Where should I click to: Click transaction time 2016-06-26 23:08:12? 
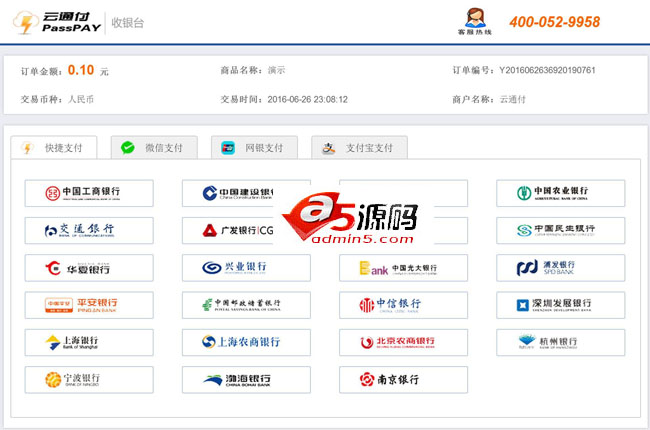pyautogui.click(x=308, y=100)
